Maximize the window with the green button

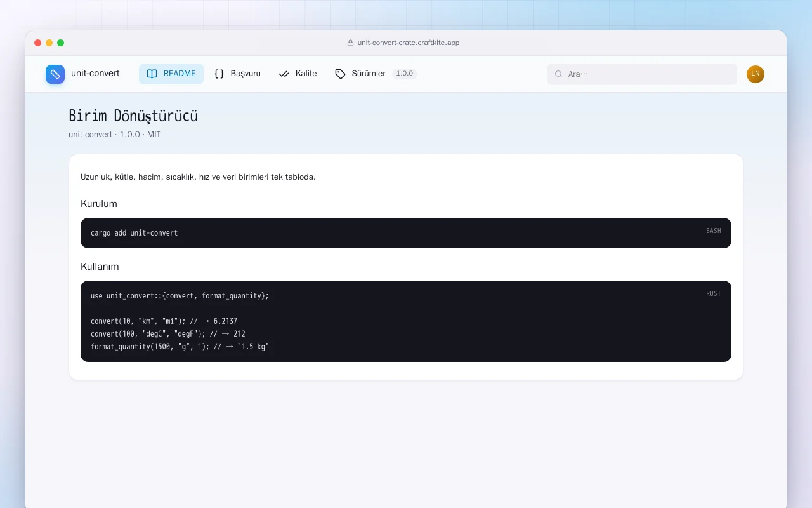click(61, 43)
